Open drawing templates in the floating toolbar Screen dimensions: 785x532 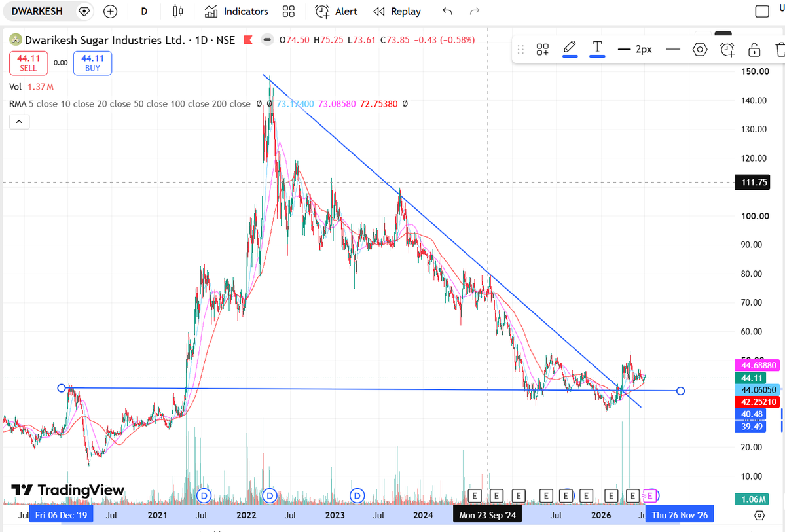543,49
